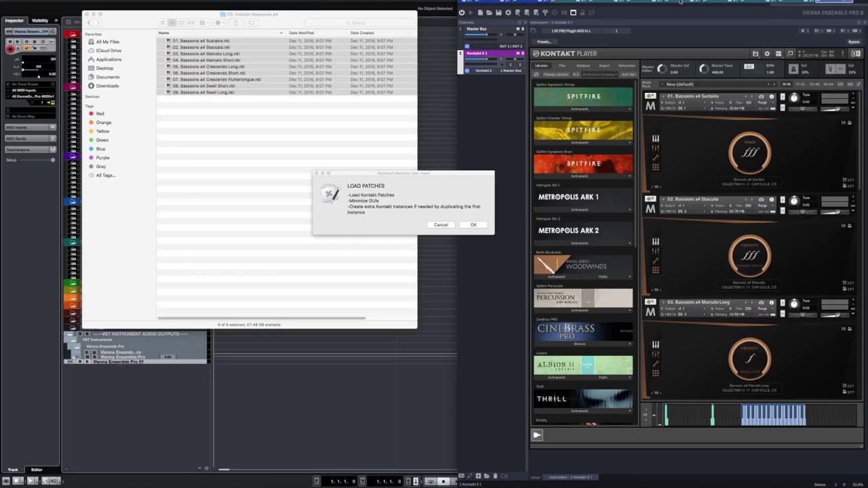Switch to Kontakt Database tab
This screenshot has height=488, width=868.
[583, 66]
